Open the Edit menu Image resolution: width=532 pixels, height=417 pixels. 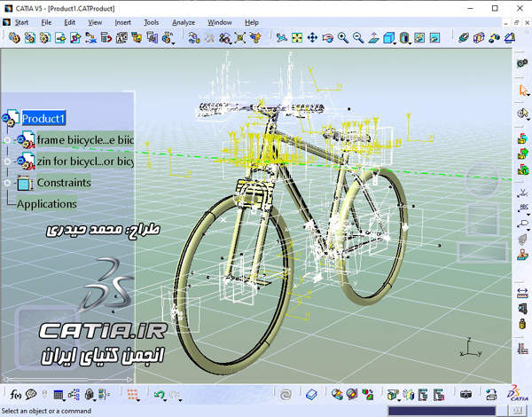pos(69,22)
